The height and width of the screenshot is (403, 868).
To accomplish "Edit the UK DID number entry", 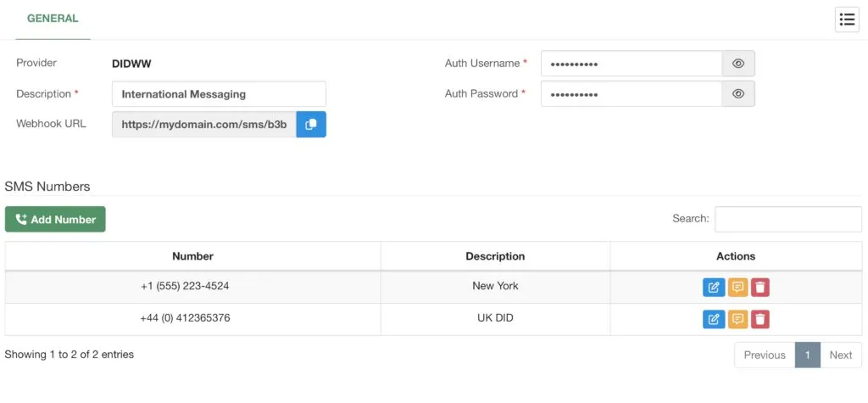I will pos(714,319).
